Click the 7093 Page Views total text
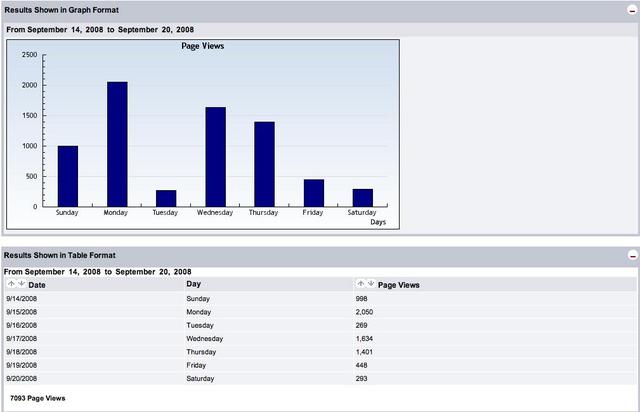The height and width of the screenshot is (412, 640). coord(38,398)
